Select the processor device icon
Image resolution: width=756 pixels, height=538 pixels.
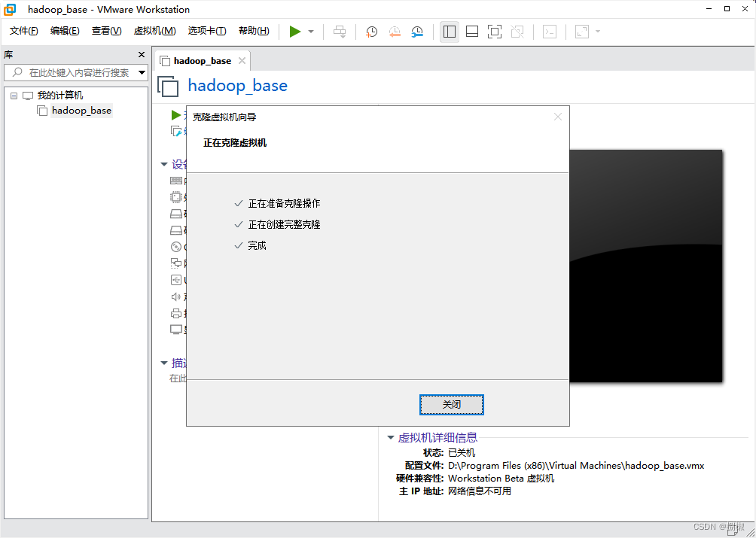pos(176,197)
